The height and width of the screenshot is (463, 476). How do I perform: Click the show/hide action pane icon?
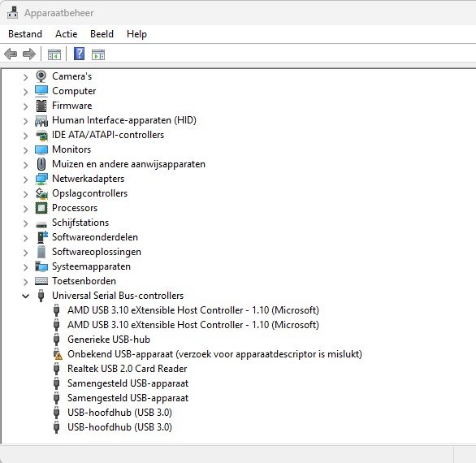pyautogui.click(x=98, y=54)
